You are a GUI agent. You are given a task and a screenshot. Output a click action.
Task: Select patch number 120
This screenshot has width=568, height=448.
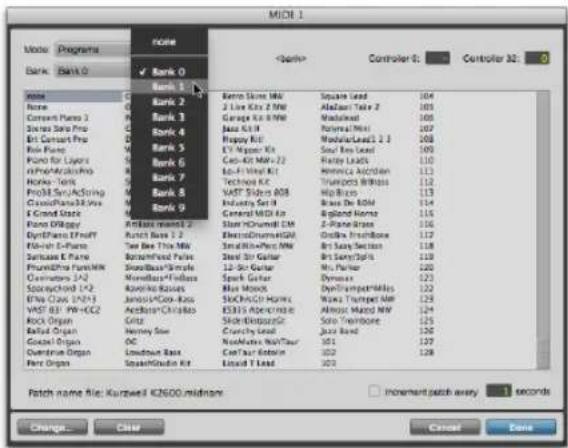point(426,267)
